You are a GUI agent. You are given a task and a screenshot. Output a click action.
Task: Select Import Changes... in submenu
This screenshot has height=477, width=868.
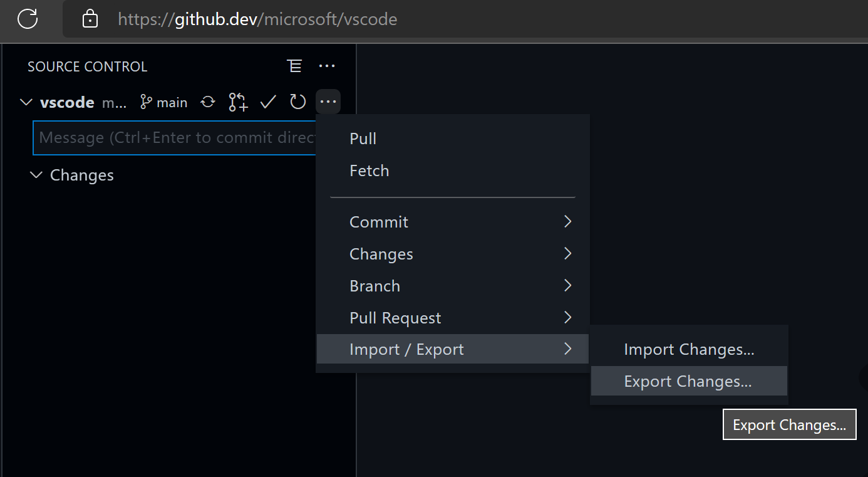point(689,349)
